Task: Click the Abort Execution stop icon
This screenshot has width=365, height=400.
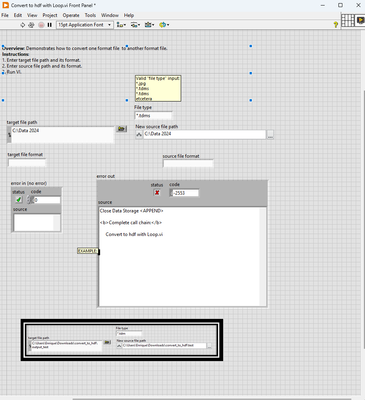Action: (x=41, y=25)
